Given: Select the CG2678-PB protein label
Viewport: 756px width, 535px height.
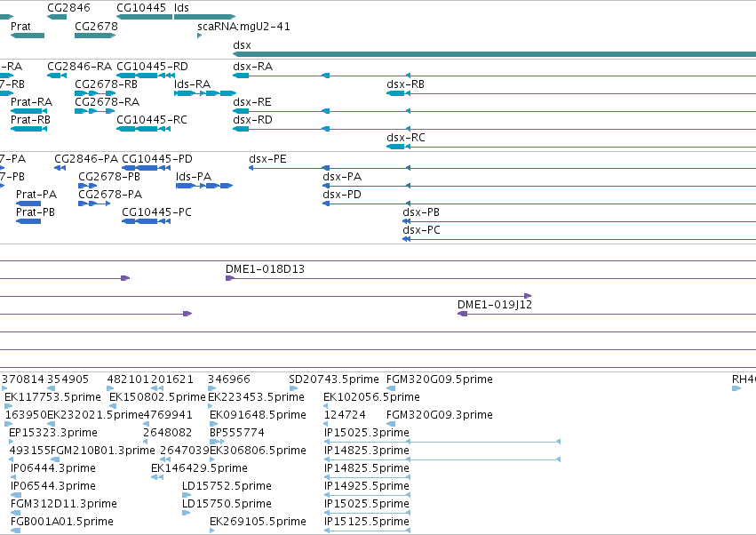Looking at the screenshot, I should tap(109, 177).
